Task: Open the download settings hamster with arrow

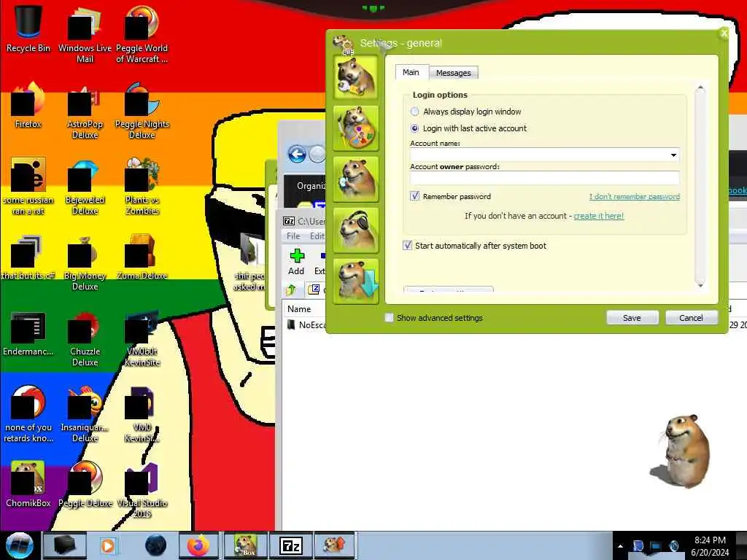Action: click(x=356, y=281)
